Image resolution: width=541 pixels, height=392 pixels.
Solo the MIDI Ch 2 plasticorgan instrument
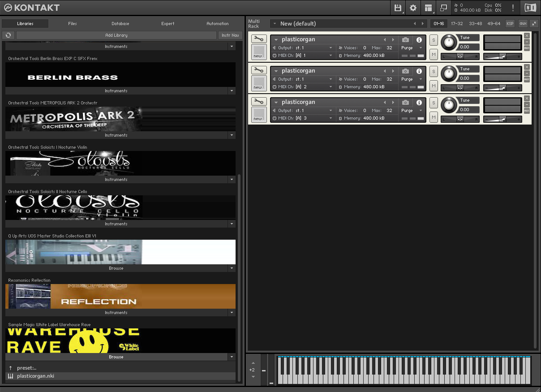tap(434, 71)
